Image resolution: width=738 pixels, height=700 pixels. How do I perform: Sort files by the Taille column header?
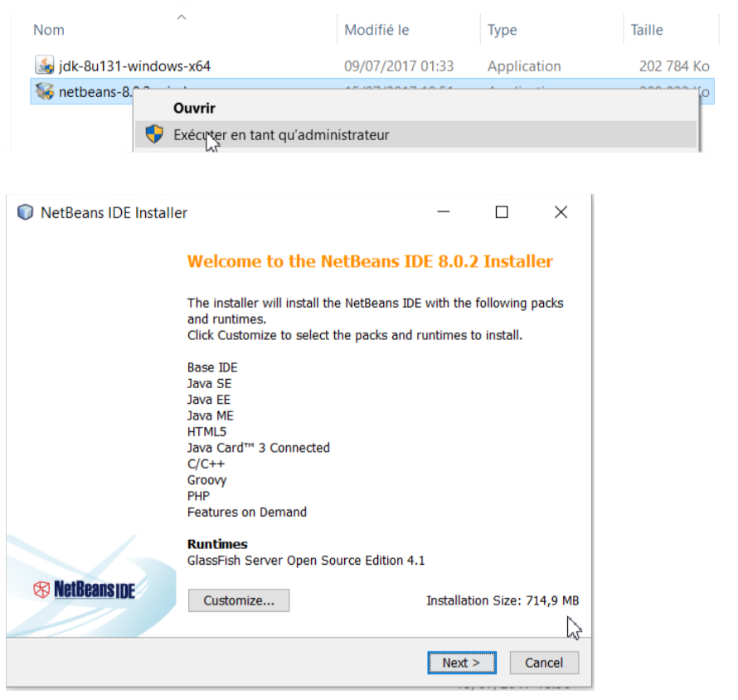pyautogui.click(x=647, y=30)
